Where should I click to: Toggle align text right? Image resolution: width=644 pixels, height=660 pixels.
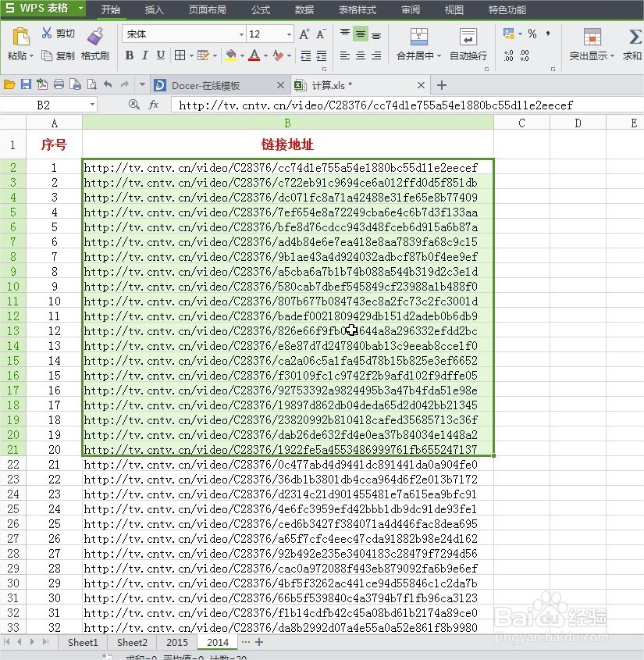tap(376, 55)
